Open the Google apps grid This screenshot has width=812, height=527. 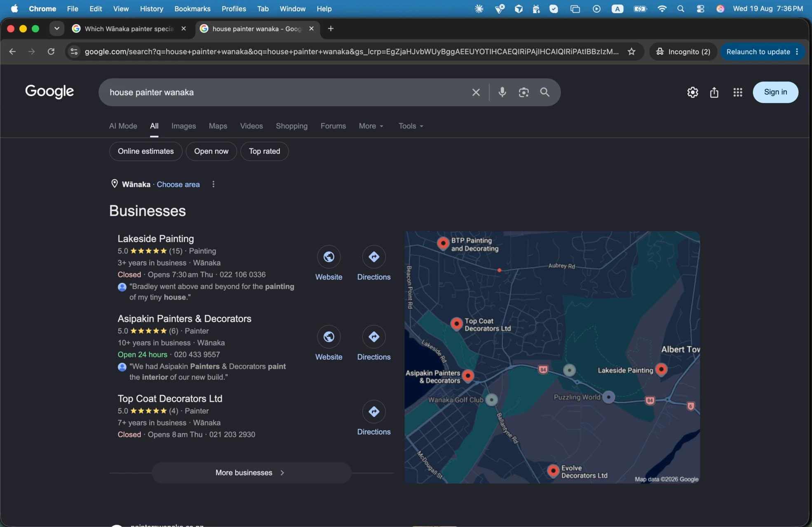pos(738,92)
